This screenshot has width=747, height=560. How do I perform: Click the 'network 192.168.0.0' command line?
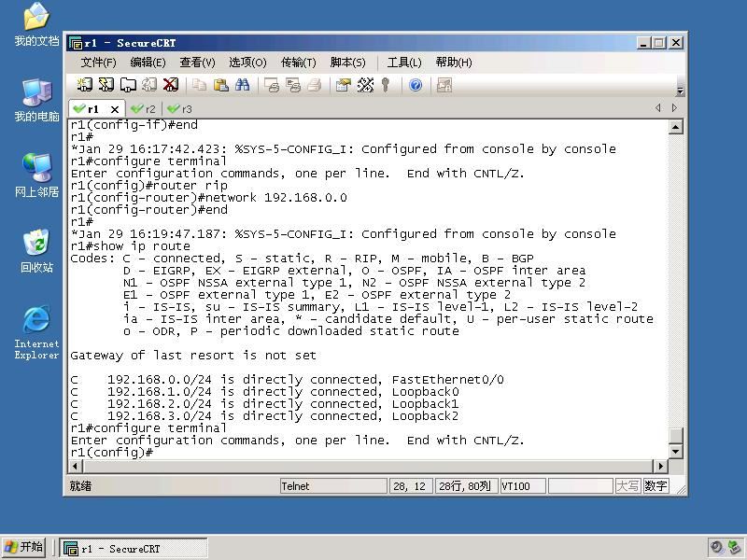click(208, 198)
